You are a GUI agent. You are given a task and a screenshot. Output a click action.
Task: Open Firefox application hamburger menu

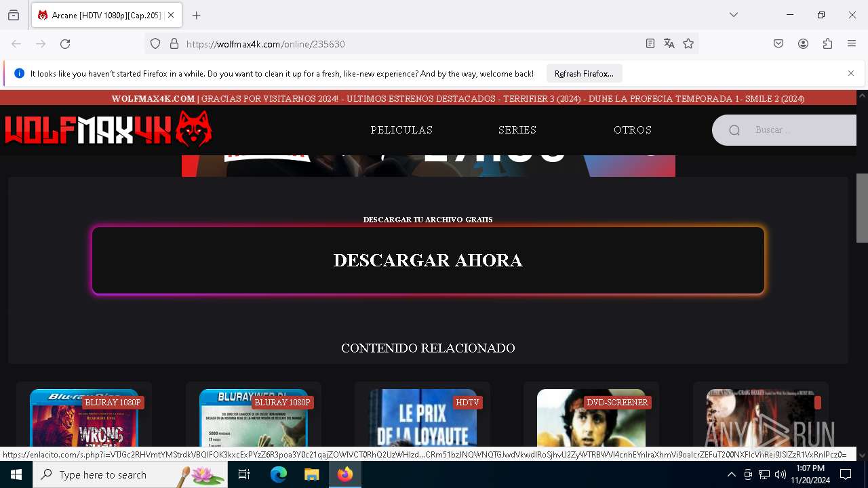tap(852, 44)
